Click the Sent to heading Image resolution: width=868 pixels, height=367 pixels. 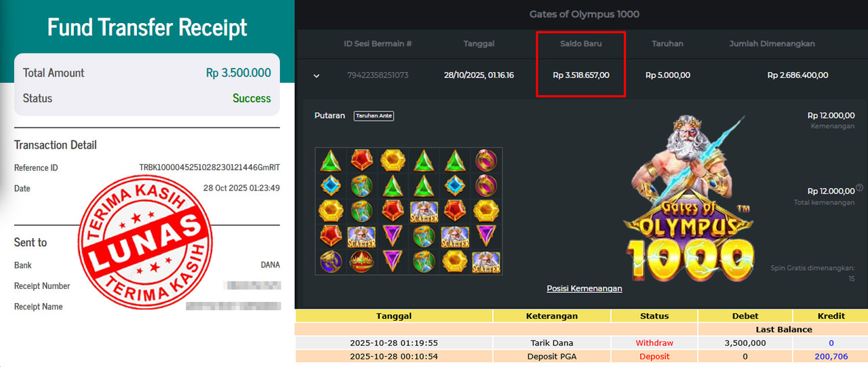click(31, 243)
